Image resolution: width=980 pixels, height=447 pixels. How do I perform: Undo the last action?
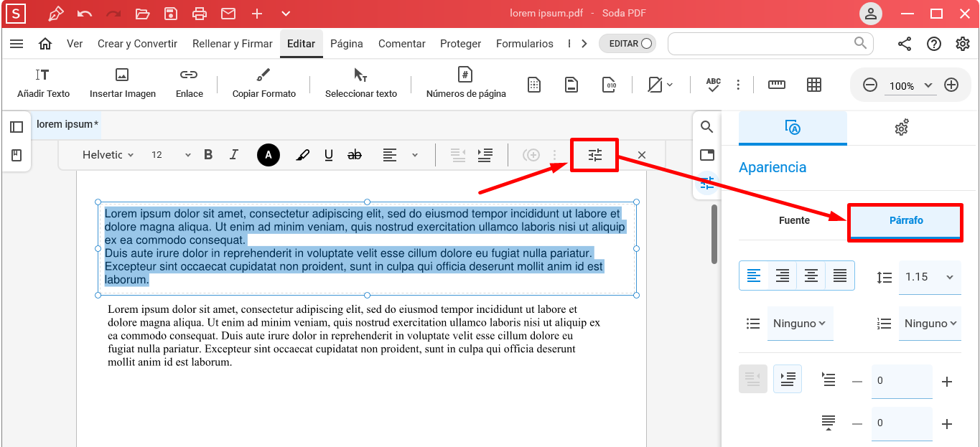[85, 14]
